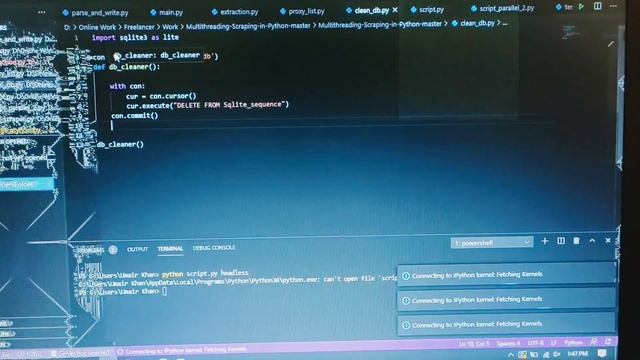
Task: Click the cur.execute DELETE FROM line
Action: [207, 105]
